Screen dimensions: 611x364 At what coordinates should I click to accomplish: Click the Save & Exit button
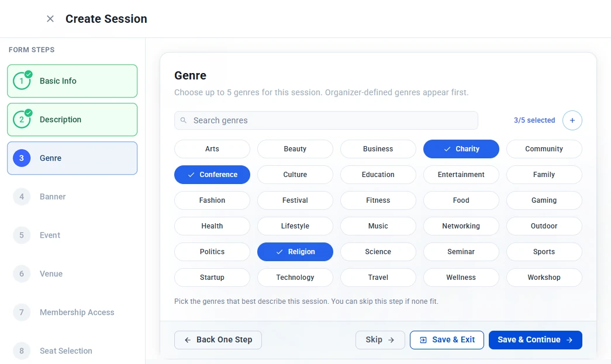[x=447, y=340]
